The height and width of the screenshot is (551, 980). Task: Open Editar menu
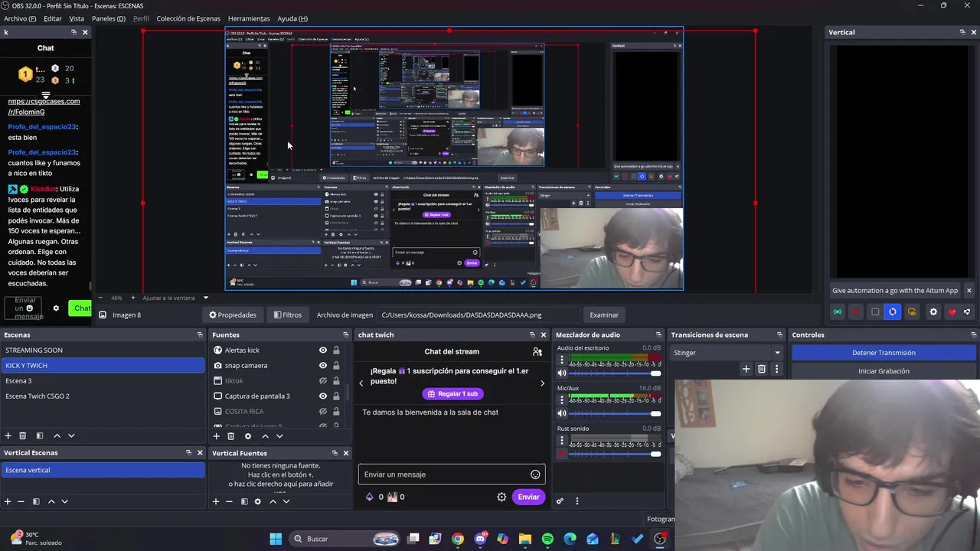point(53,18)
